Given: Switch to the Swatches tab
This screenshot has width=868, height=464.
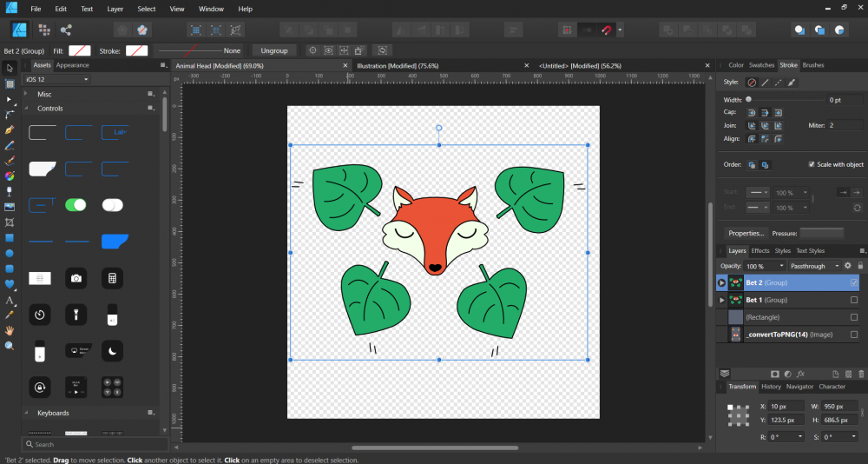Looking at the screenshot, I should click(761, 65).
